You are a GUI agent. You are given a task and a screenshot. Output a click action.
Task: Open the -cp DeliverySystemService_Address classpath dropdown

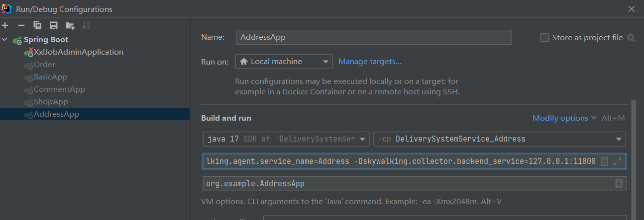[x=499, y=139]
